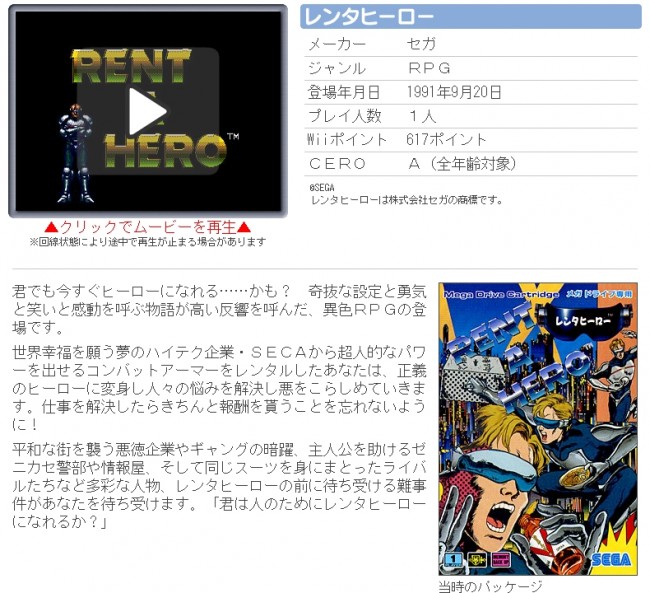Select the date 1991年9月20日

tap(454, 92)
